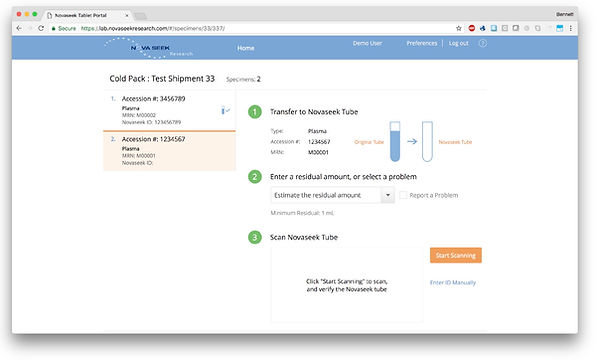Click the scan preview area
This screenshot has width=600, height=360.
click(347, 285)
